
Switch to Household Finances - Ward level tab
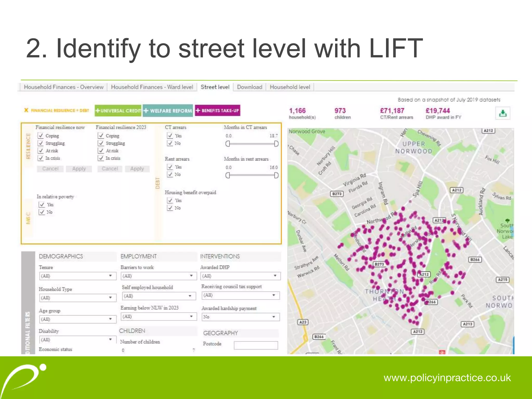click(x=152, y=87)
